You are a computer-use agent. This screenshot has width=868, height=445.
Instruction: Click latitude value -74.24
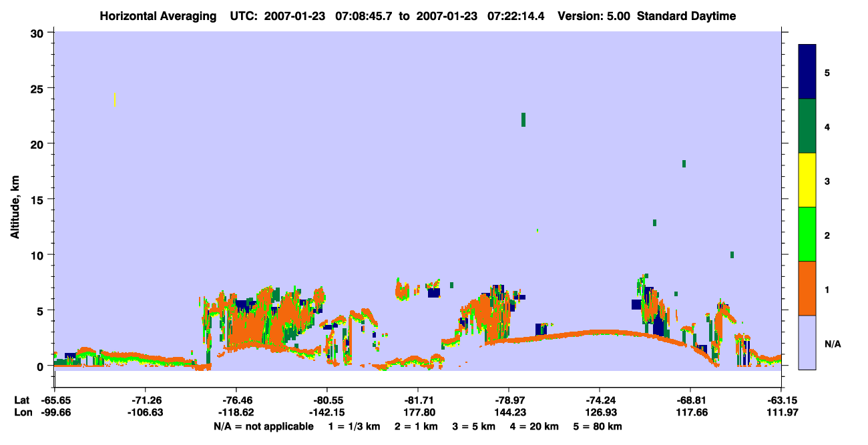600,400
